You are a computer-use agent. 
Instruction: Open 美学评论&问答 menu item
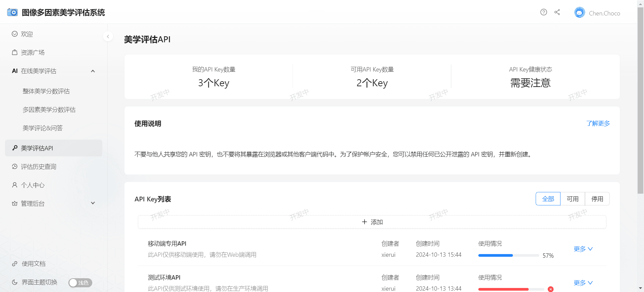pyautogui.click(x=43, y=128)
